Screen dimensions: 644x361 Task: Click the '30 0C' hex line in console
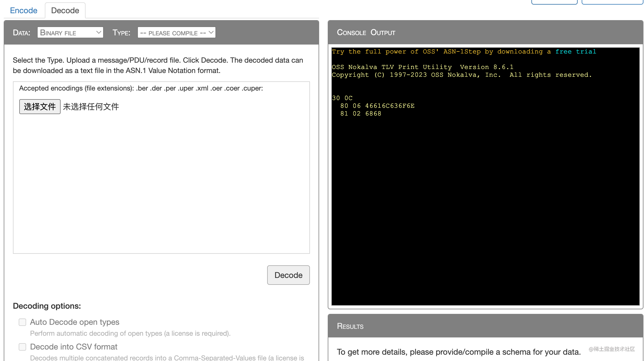tap(342, 98)
